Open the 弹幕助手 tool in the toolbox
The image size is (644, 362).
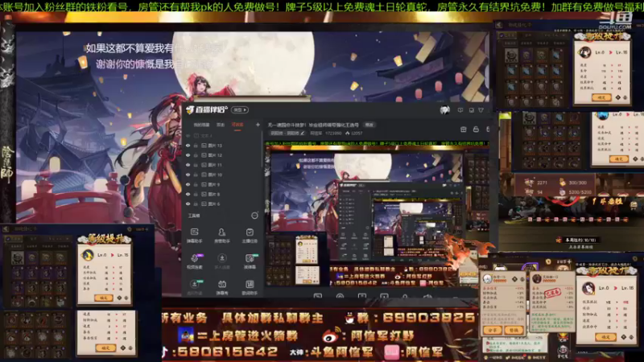click(x=194, y=236)
